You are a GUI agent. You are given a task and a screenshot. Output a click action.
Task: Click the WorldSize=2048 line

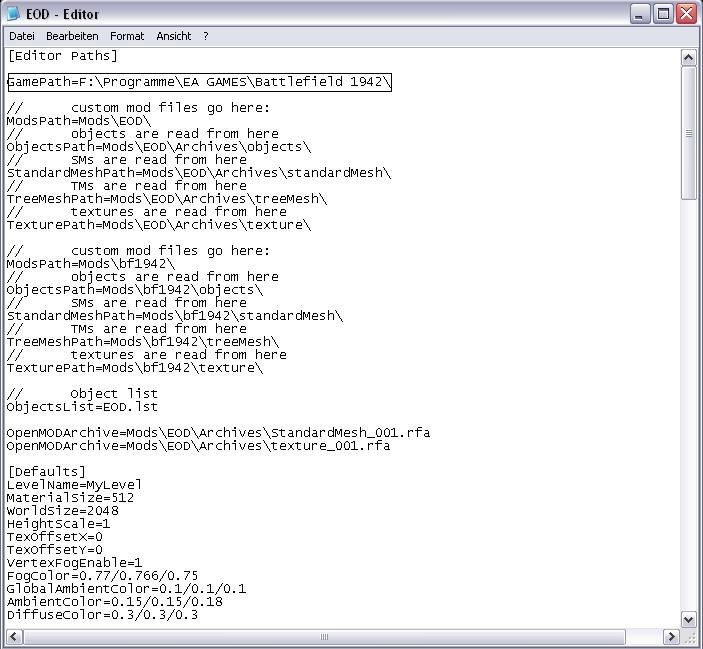[x=63, y=511]
